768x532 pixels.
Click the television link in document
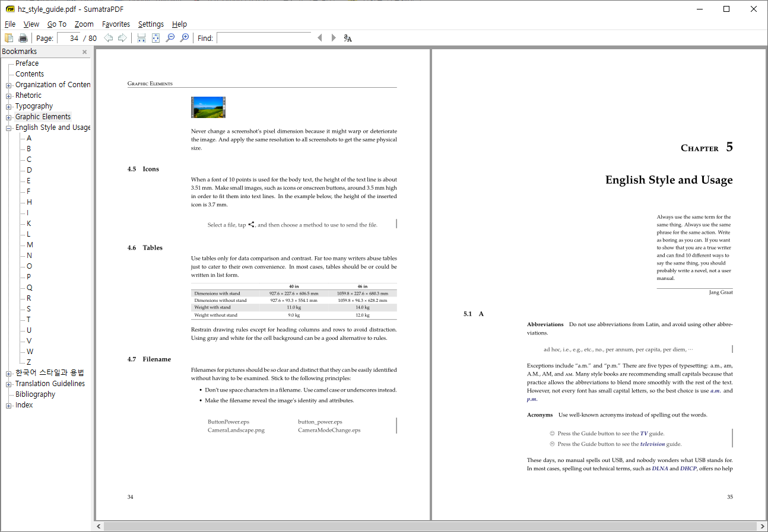tap(652, 444)
